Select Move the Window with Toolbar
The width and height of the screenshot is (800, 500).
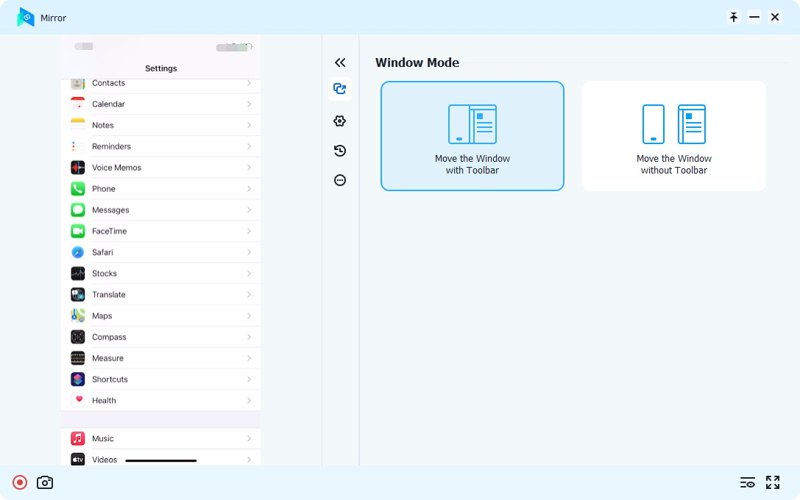[472, 136]
